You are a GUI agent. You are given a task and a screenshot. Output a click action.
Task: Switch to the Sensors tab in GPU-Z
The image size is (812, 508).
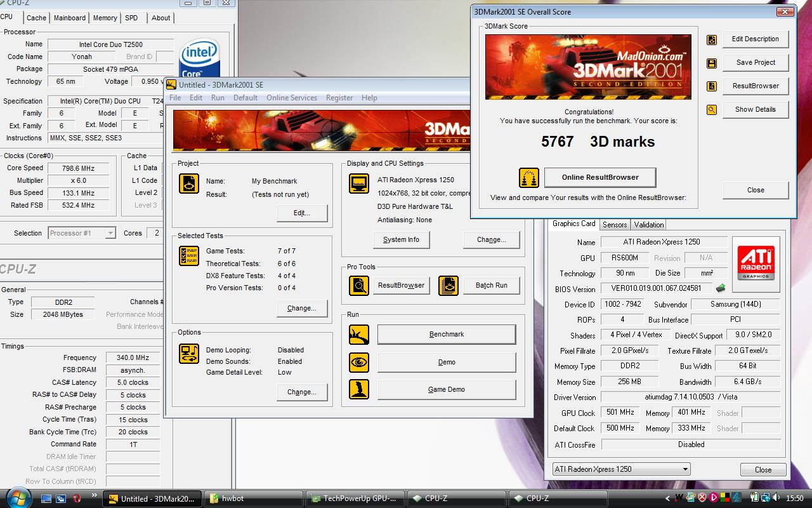(615, 225)
